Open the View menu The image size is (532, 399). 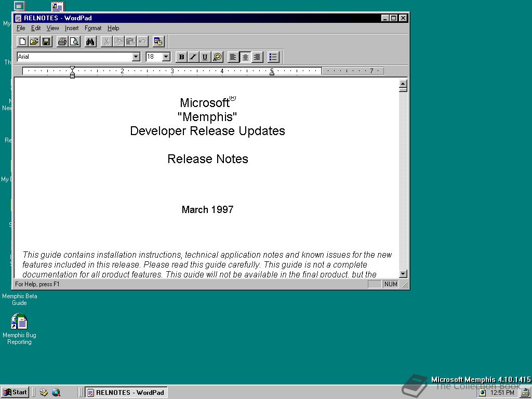pos(52,28)
